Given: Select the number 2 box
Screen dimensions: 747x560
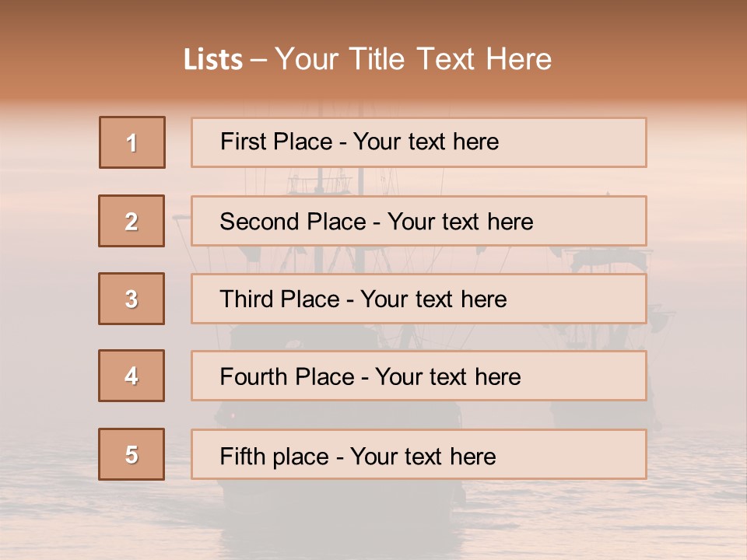Looking at the screenshot, I should pos(132,221).
